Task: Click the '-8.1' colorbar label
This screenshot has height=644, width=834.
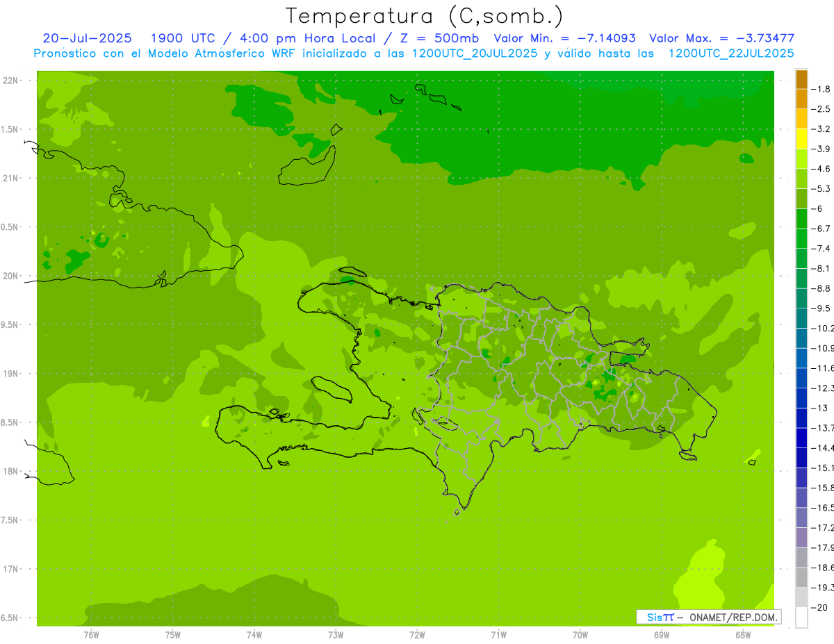Action: click(x=820, y=268)
